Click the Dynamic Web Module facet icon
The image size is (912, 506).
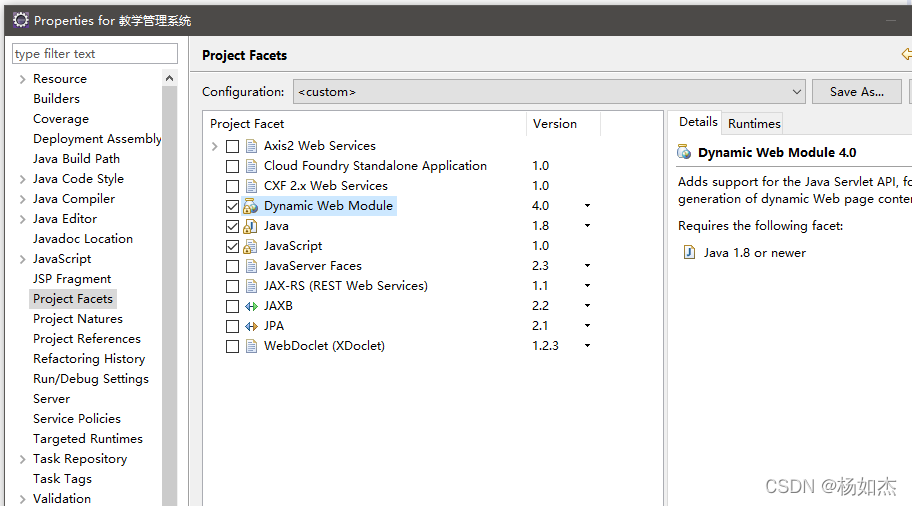[x=251, y=206]
